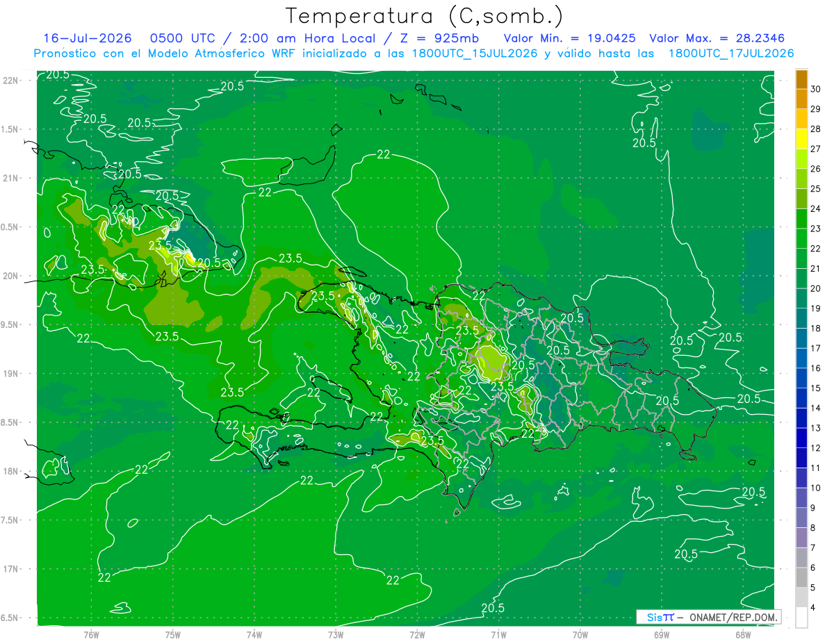The image size is (834, 644).
Task: Click the color scale value "19"
Action: coord(816,308)
